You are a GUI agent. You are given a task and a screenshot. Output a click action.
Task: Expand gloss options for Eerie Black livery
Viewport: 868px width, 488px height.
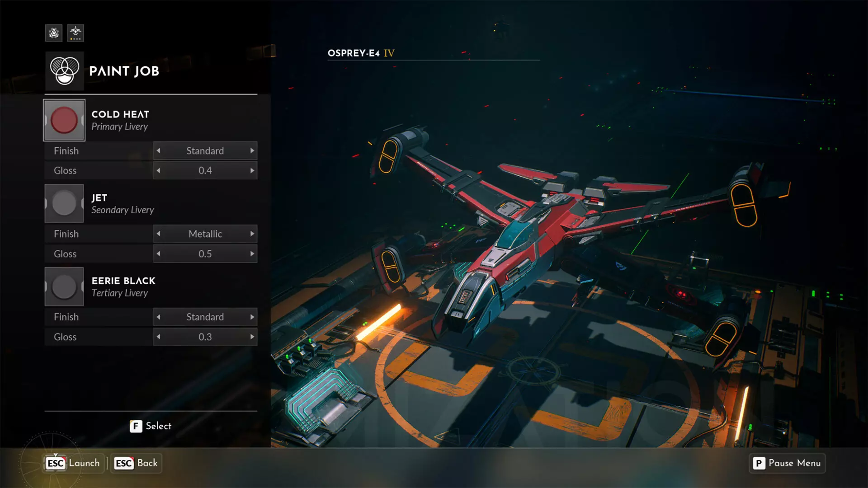[253, 336]
